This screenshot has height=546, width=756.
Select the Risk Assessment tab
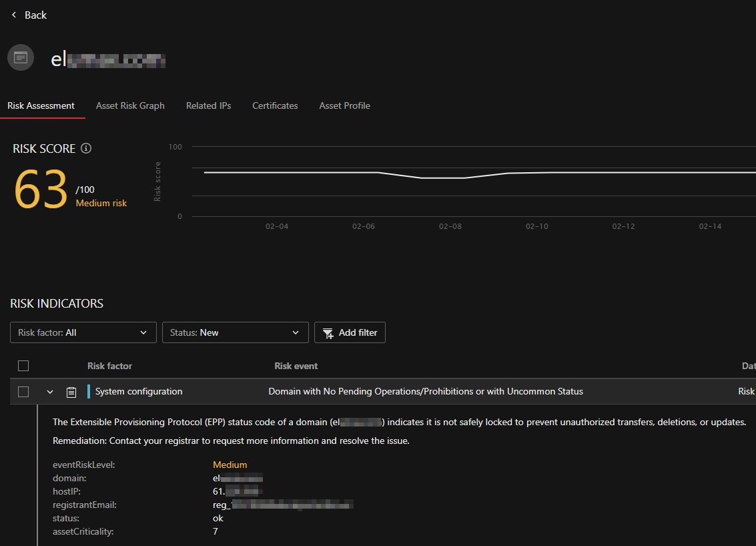click(41, 105)
